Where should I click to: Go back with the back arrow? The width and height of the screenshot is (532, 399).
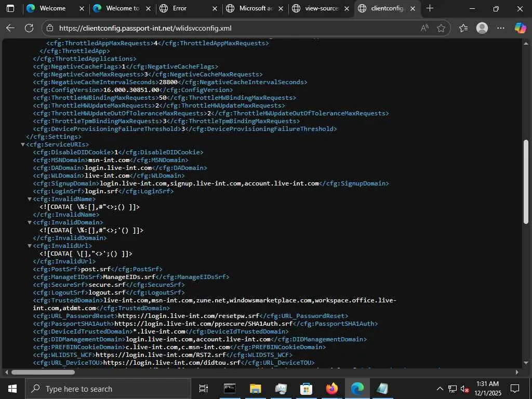tap(10, 28)
